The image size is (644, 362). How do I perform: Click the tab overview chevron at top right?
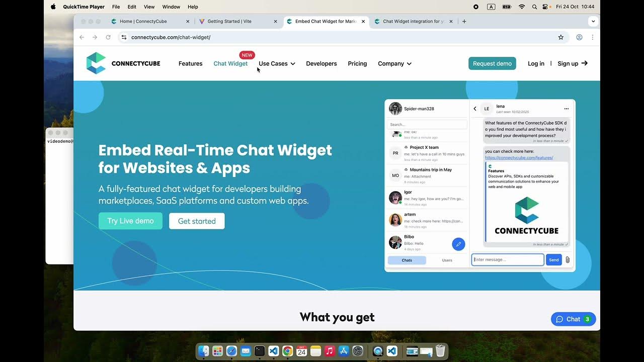coord(593,21)
